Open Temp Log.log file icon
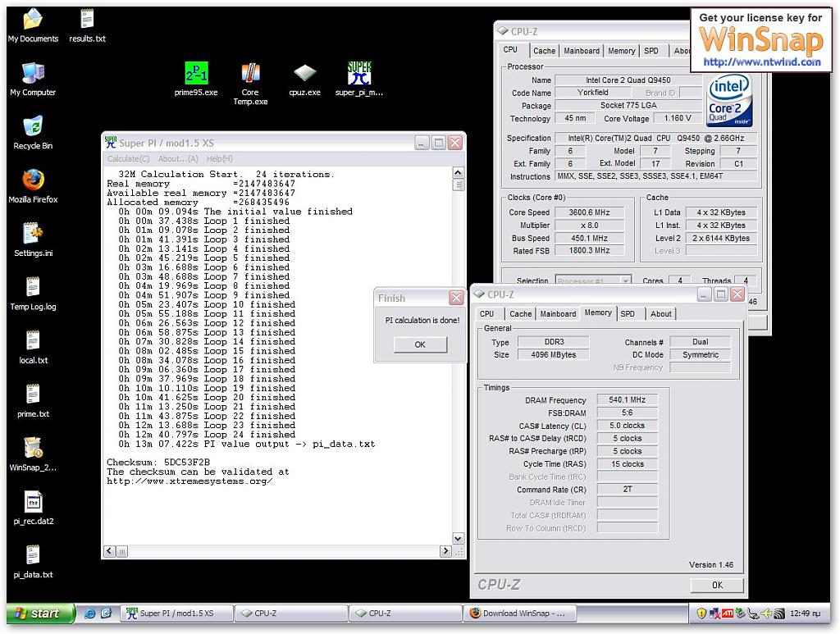The height and width of the screenshot is (634, 840). point(33,293)
